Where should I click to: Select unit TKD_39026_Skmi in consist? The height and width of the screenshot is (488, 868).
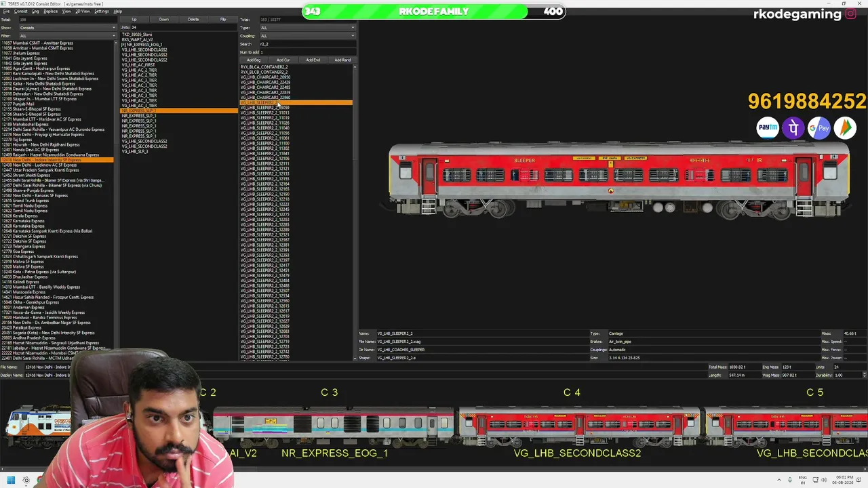pos(137,35)
